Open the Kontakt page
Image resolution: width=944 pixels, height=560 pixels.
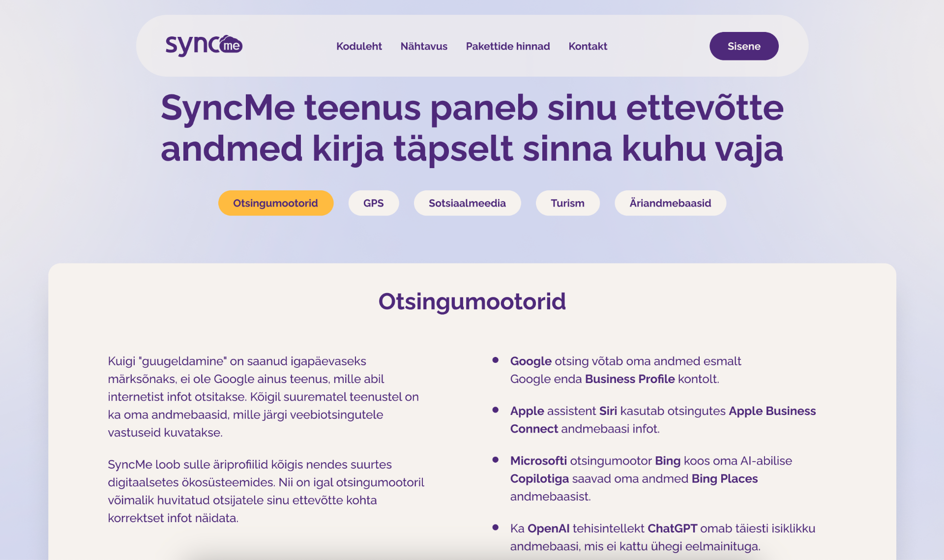(x=588, y=46)
